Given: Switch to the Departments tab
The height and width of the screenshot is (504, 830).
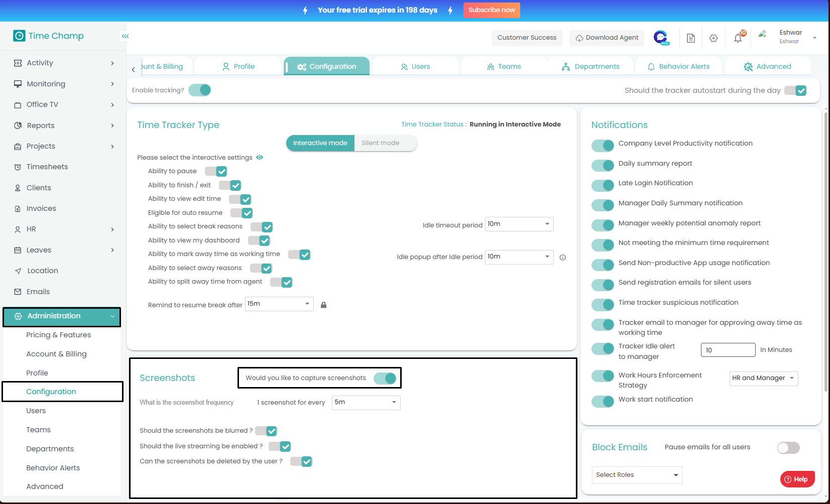Looking at the screenshot, I should (590, 66).
